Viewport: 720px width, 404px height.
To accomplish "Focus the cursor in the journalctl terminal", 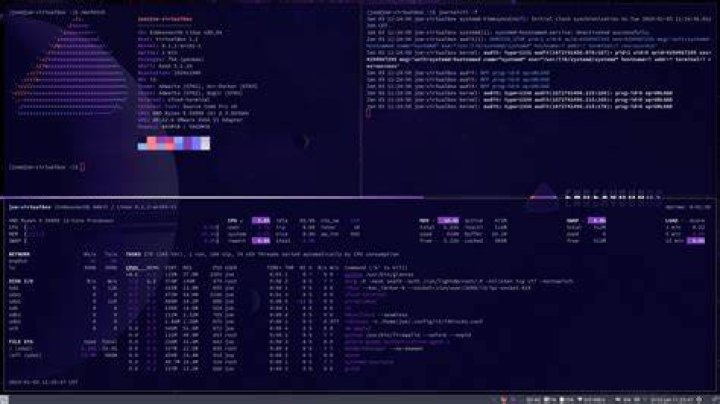I will (x=368, y=113).
